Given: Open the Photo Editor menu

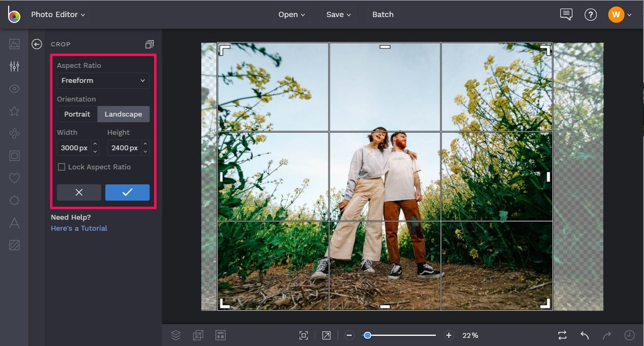Looking at the screenshot, I should 57,14.
